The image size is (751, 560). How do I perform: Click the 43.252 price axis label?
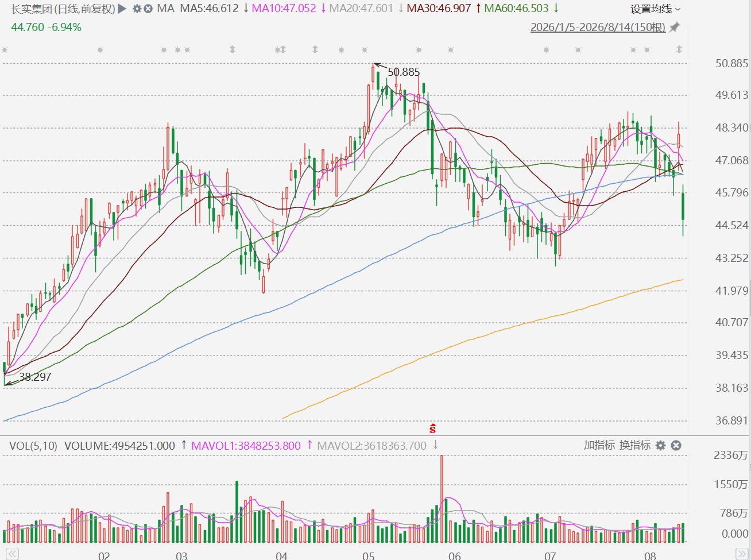732,258
